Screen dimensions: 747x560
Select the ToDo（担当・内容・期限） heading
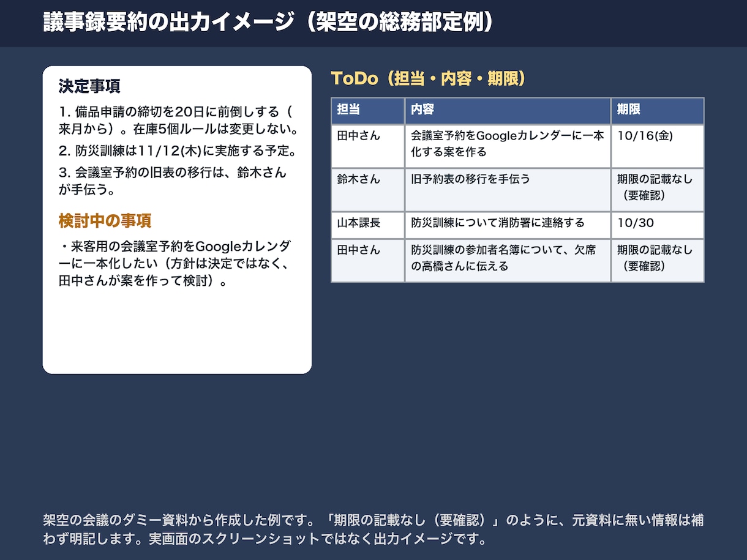(429, 78)
